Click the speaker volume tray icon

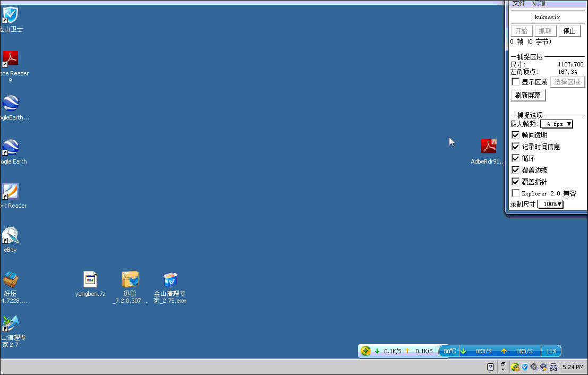coord(534,367)
